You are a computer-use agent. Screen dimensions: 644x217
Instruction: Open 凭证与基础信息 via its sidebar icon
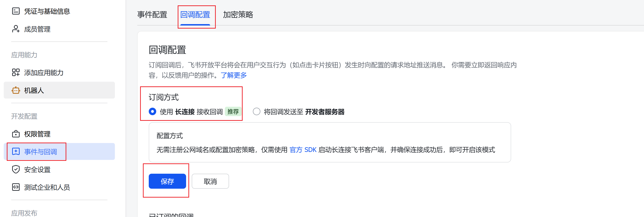tap(15, 11)
